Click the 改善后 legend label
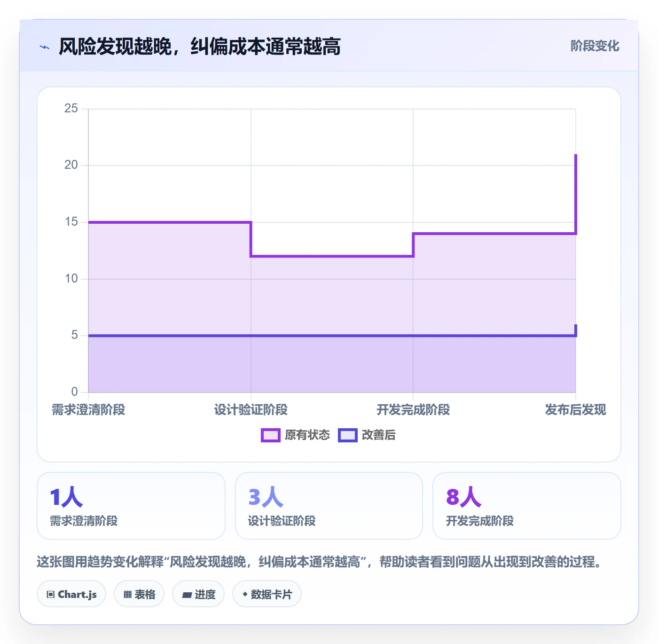Screen dimensions: 658x644 coord(379,435)
